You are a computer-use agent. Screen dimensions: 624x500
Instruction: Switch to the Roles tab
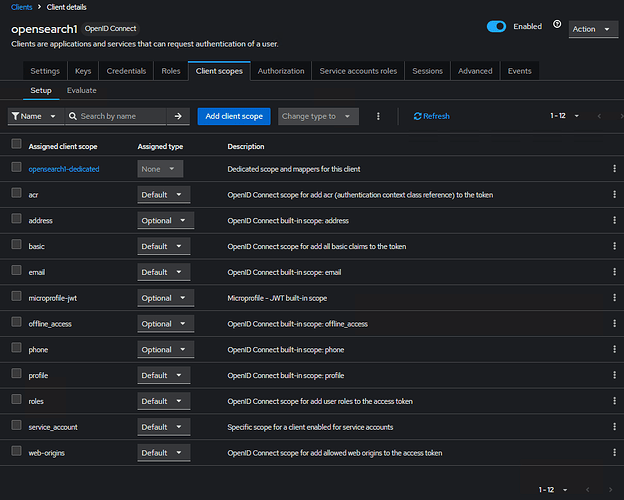point(171,71)
